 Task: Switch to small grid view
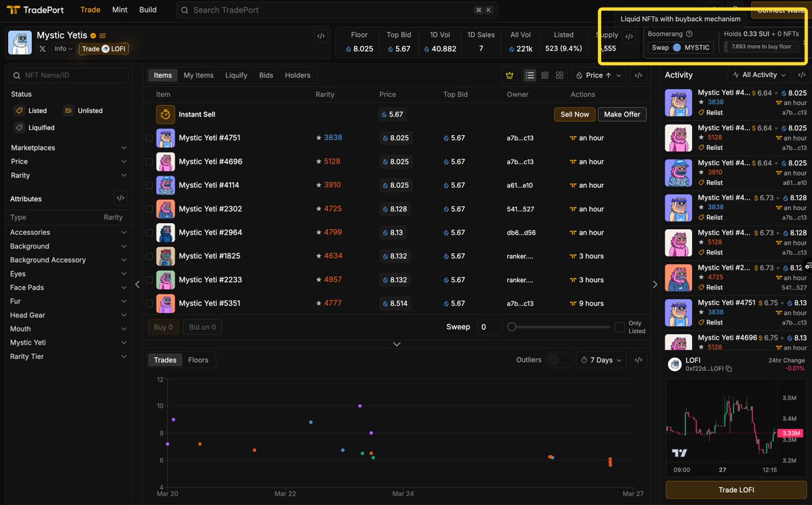pos(545,75)
